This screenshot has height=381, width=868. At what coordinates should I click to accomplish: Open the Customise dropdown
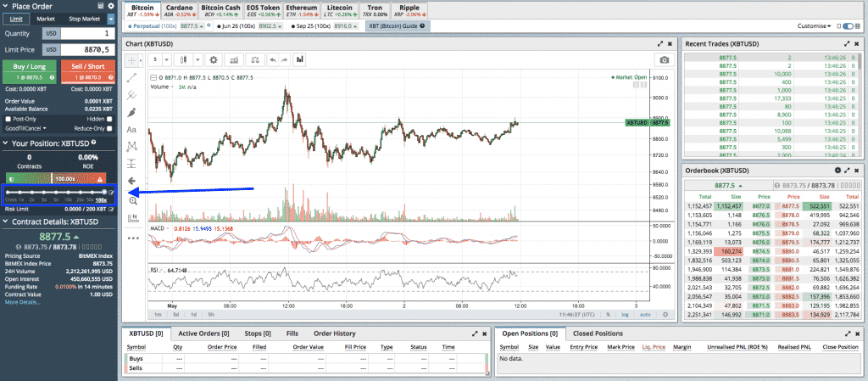click(x=815, y=26)
